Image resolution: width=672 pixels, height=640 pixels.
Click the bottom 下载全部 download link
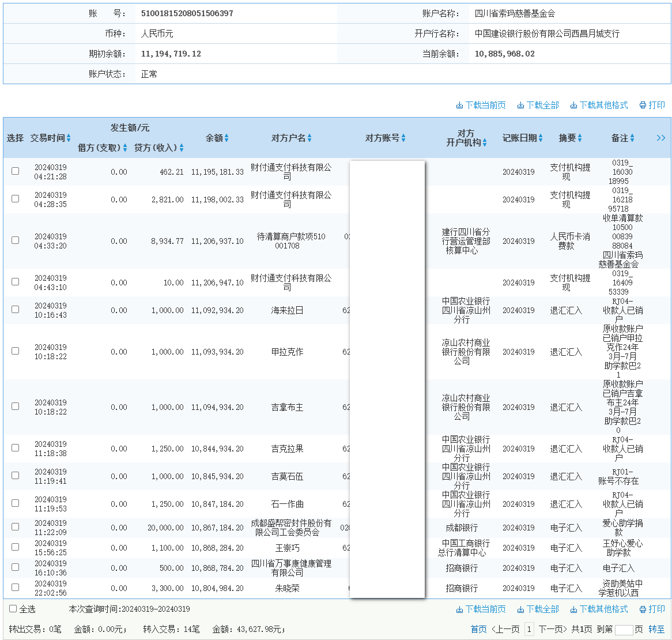pyautogui.click(x=538, y=609)
